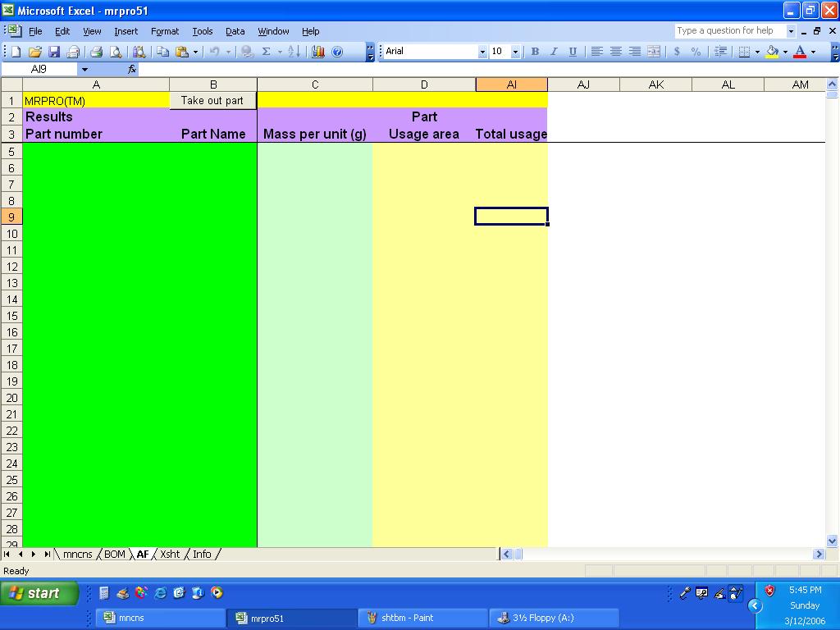Click the Save floppy disk icon
Screen dimensions: 840x630
[54, 52]
